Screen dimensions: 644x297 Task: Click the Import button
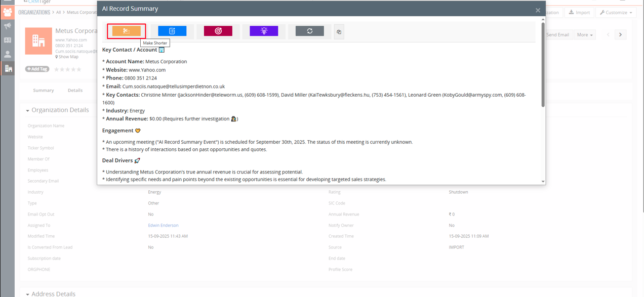click(579, 12)
